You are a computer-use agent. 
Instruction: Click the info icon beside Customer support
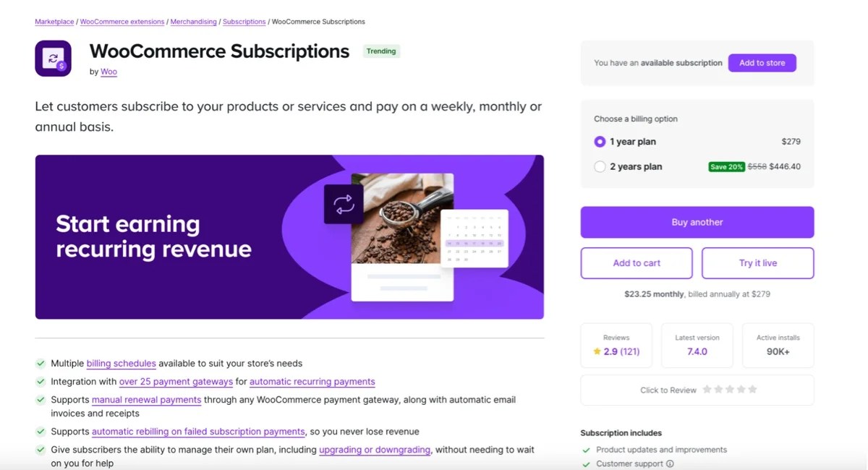[x=671, y=463]
